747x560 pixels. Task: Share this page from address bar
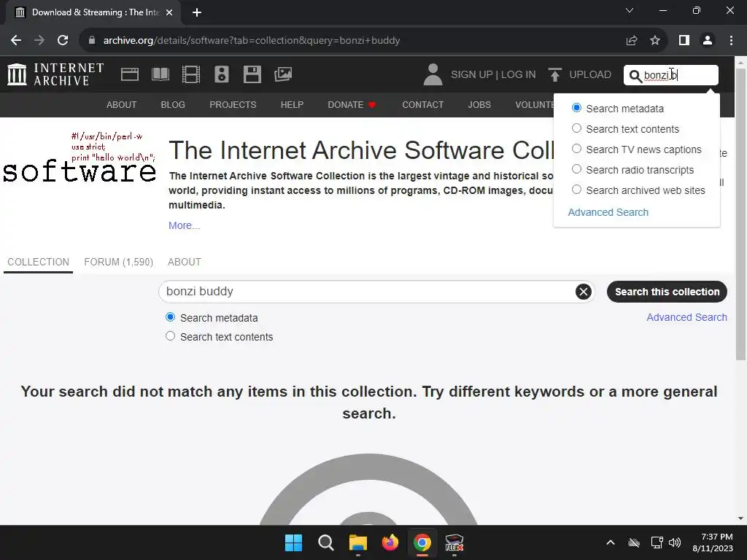click(632, 41)
